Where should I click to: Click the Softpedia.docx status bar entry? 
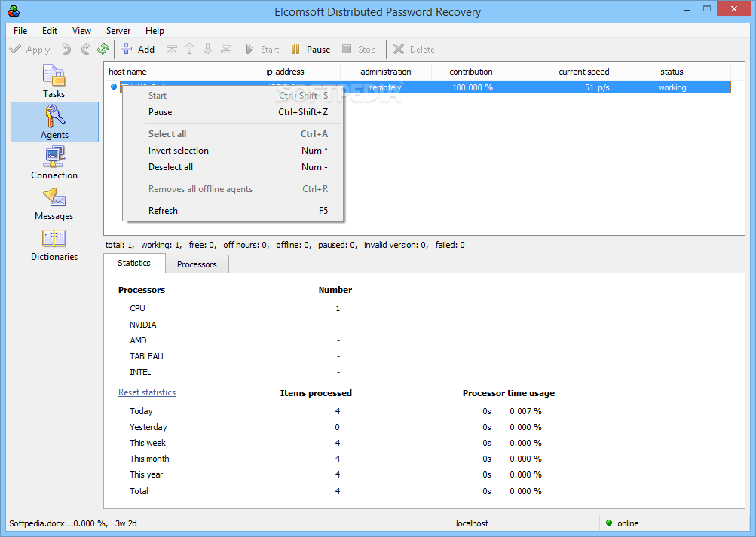click(73, 523)
